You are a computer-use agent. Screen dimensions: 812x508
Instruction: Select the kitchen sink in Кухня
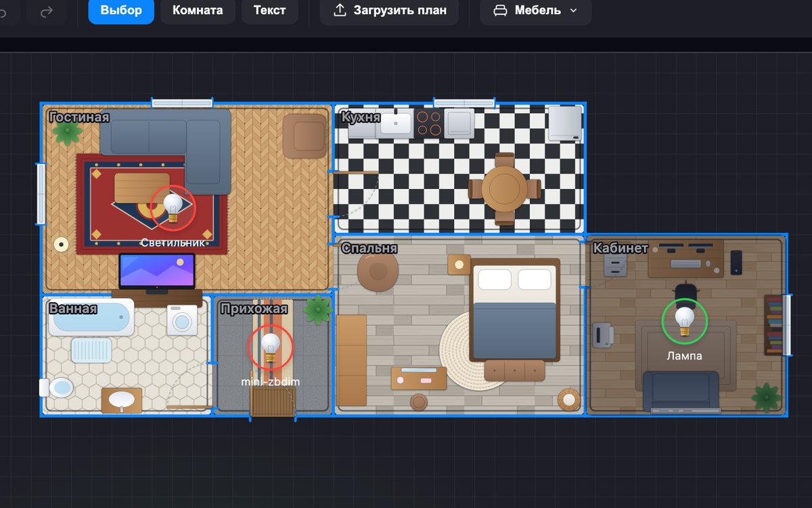(x=396, y=123)
